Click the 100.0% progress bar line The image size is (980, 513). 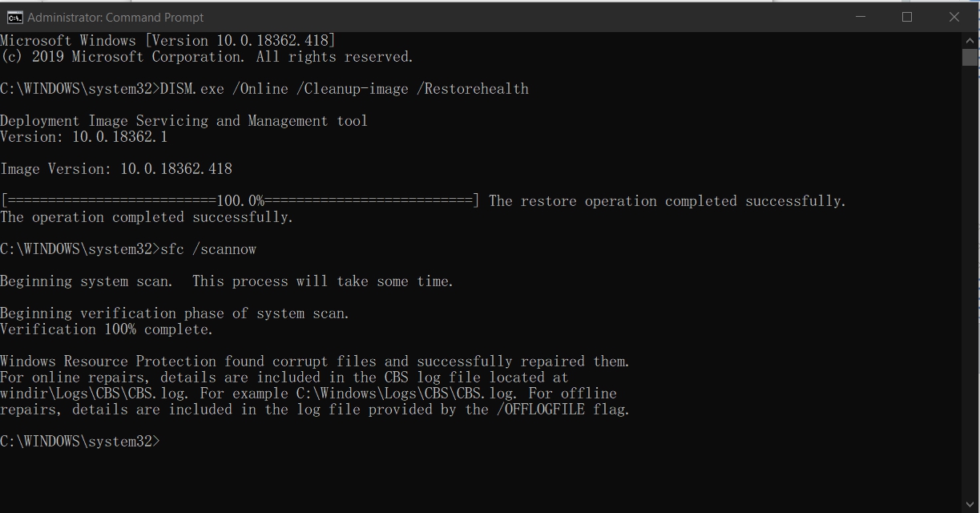[240, 201]
